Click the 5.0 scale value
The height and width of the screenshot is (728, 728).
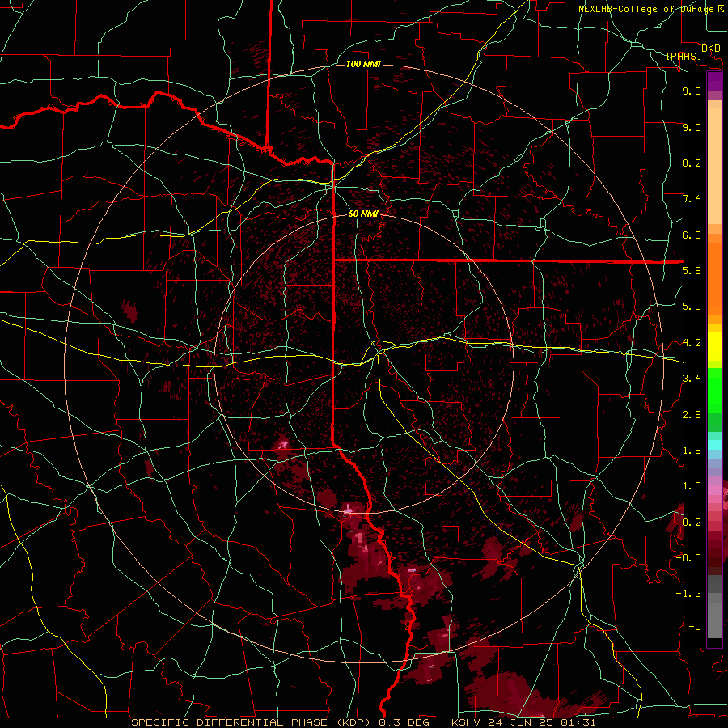(x=692, y=307)
